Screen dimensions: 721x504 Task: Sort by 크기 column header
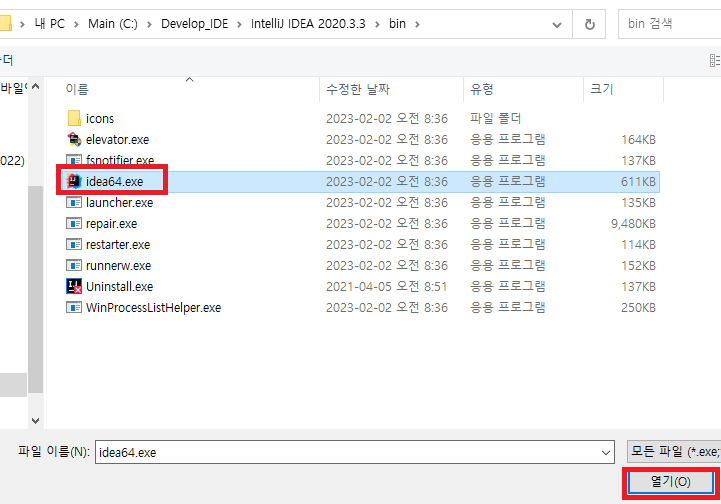601,89
